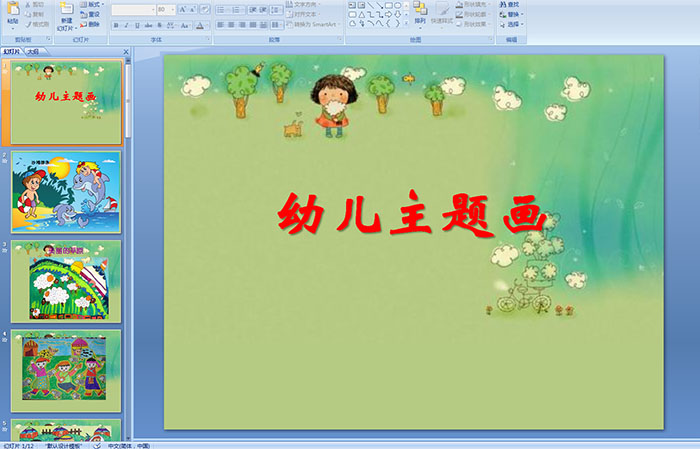
Task: Click the Cut (剪切) button
Action: pos(34,4)
